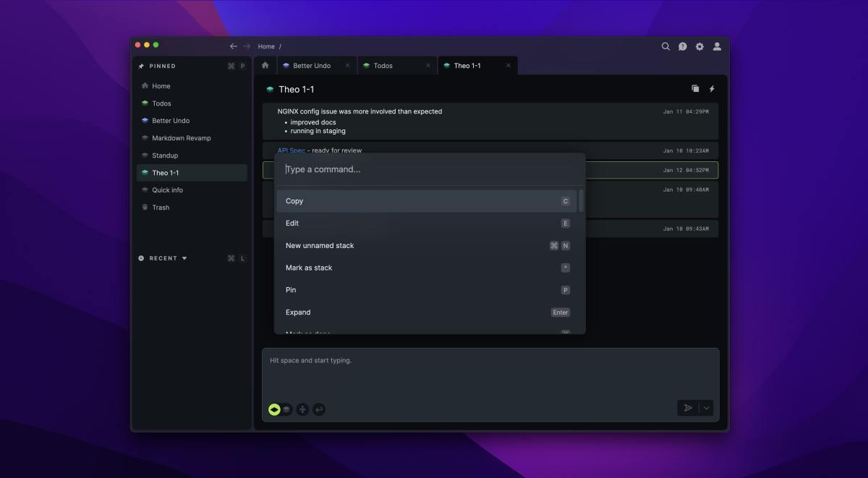The width and height of the screenshot is (868, 478).
Task: Select 'New unnamed stack' in the command menu
Action: (320, 245)
